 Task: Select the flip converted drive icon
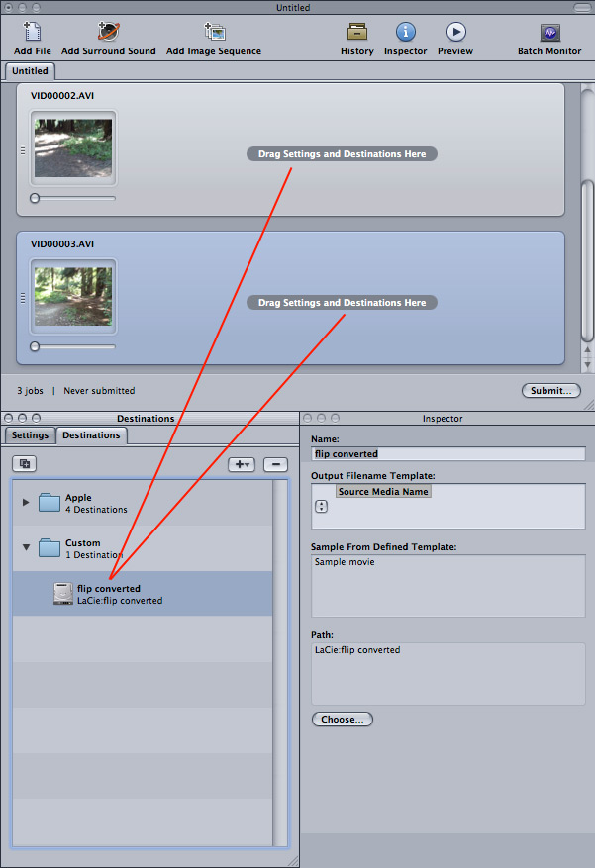point(63,594)
